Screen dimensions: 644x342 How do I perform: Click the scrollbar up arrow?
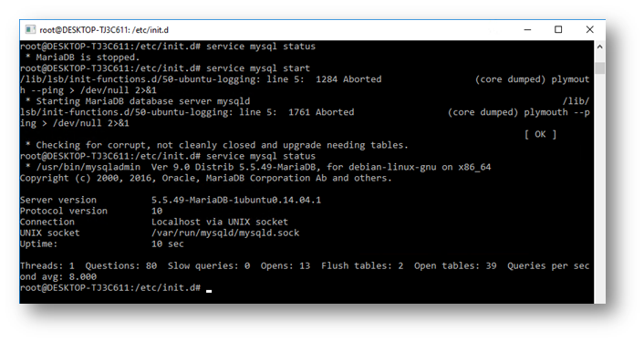(x=599, y=47)
